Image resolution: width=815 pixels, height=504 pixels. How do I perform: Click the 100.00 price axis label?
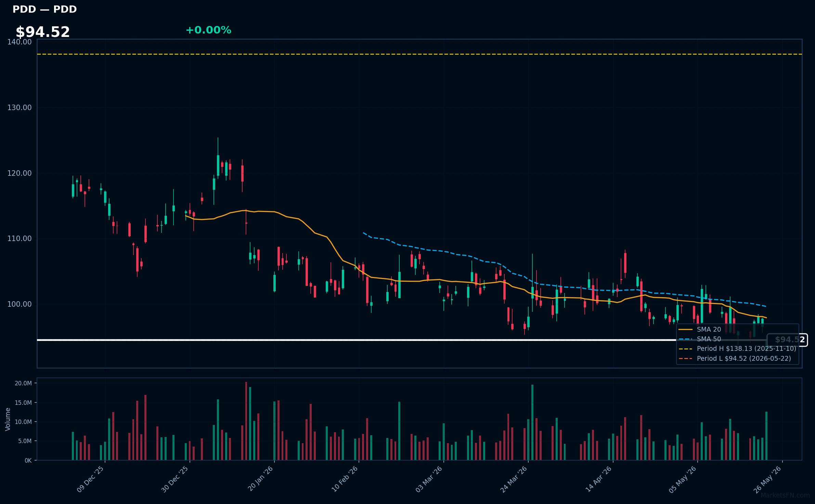coord(20,304)
